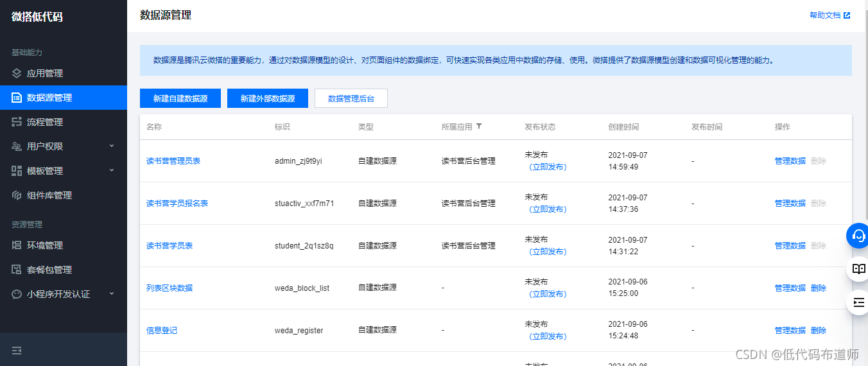Open 组件库管理 menu item
Screen dimensions: 868x366
(64, 195)
